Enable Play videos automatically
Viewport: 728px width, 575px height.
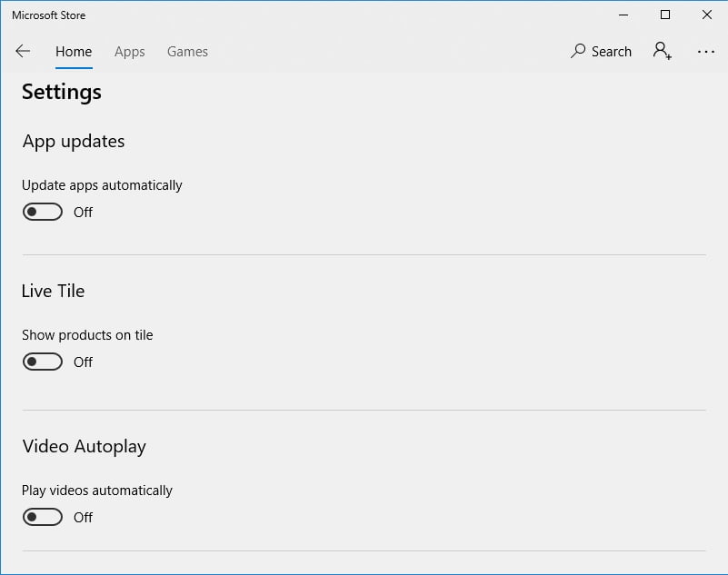42,516
